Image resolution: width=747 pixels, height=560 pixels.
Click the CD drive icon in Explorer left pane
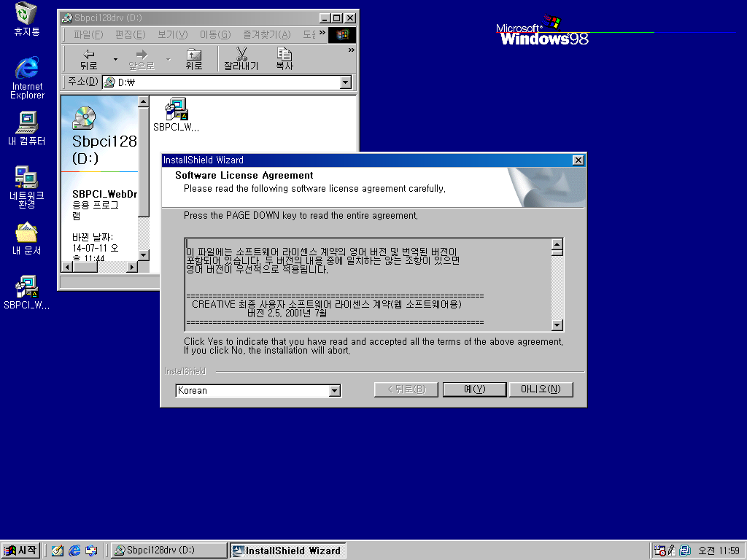[85, 118]
